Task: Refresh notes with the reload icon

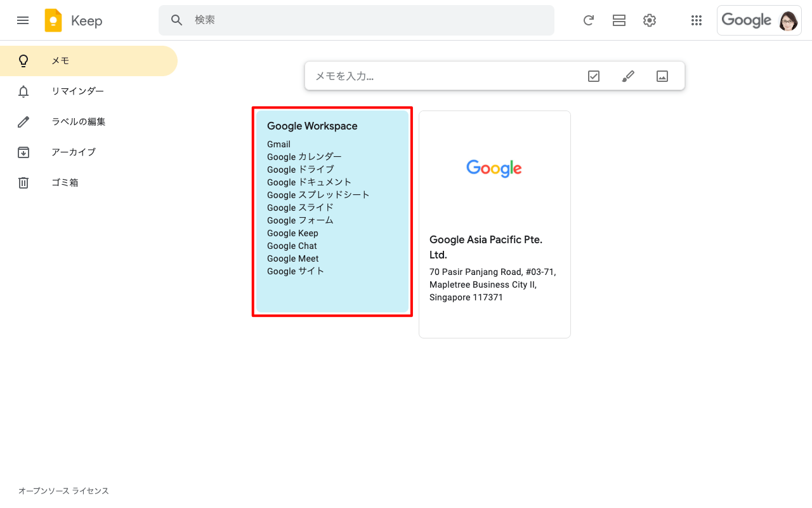Action: coord(589,20)
